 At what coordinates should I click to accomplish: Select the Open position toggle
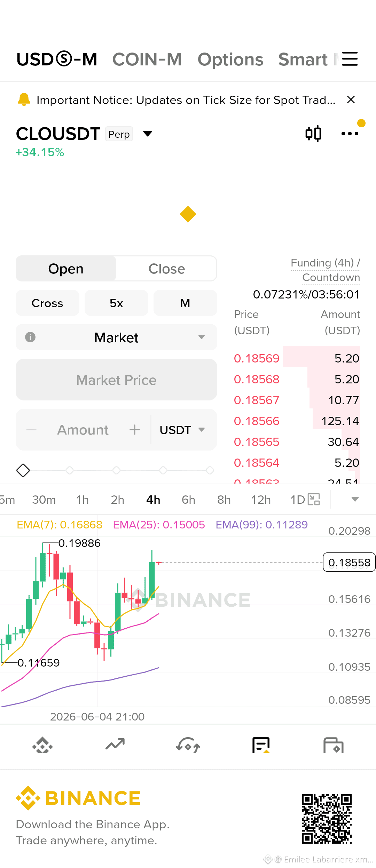66,269
